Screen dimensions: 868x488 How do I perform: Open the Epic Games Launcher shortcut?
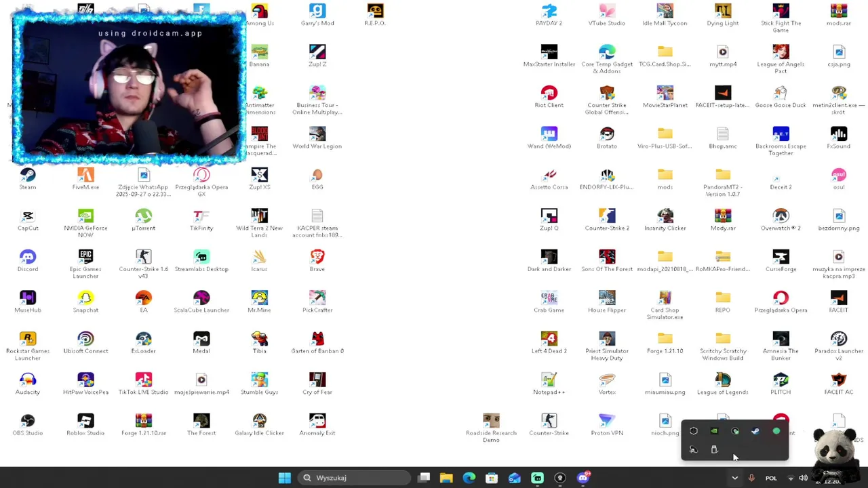tap(85, 264)
